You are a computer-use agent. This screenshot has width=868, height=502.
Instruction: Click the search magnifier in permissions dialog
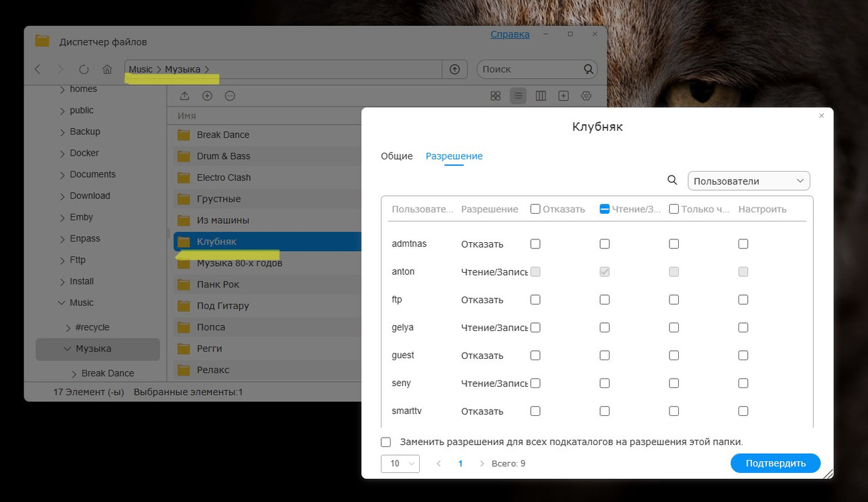(673, 180)
